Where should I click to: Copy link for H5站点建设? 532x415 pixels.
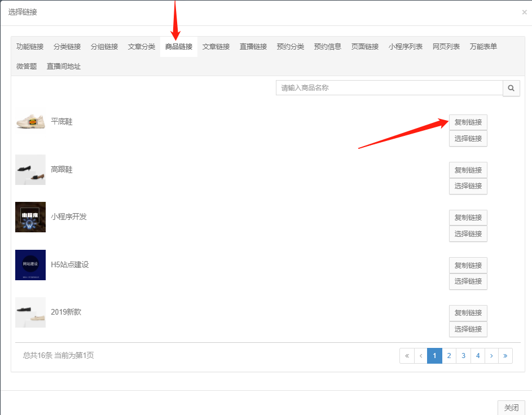coord(468,266)
